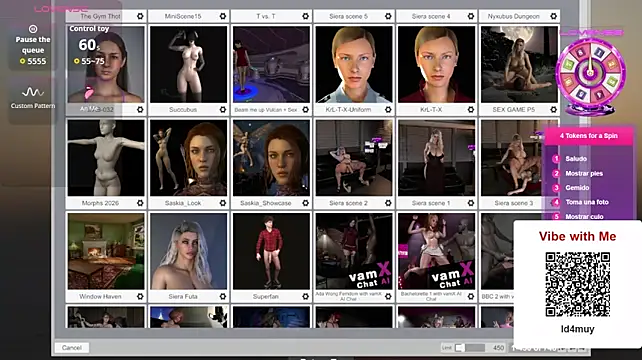Open options gear for Siera scene 1
Screen dimensions: 642x360
pyautogui.click(x=471, y=203)
